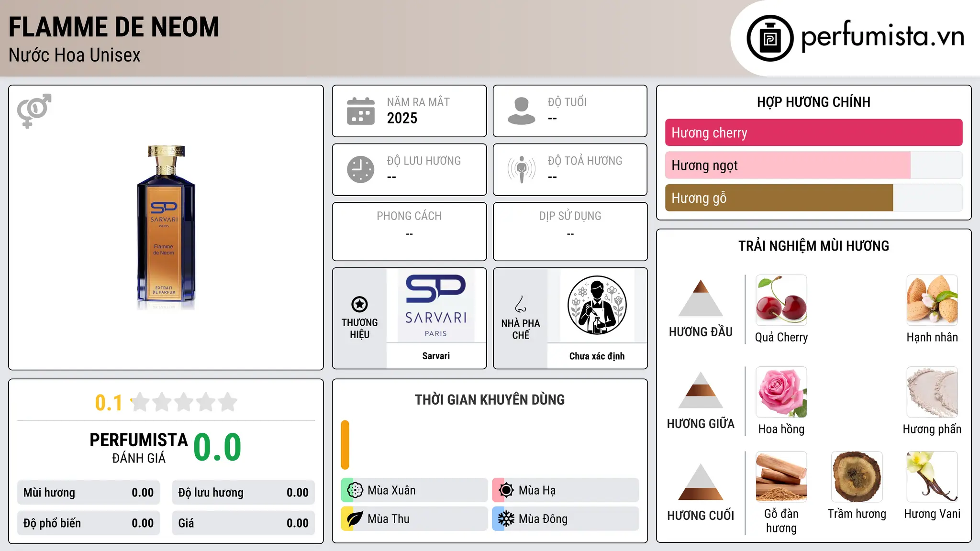The width and height of the screenshot is (980, 551).
Task: Click the Độ phổ biến score row
Action: click(x=89, y=523)
